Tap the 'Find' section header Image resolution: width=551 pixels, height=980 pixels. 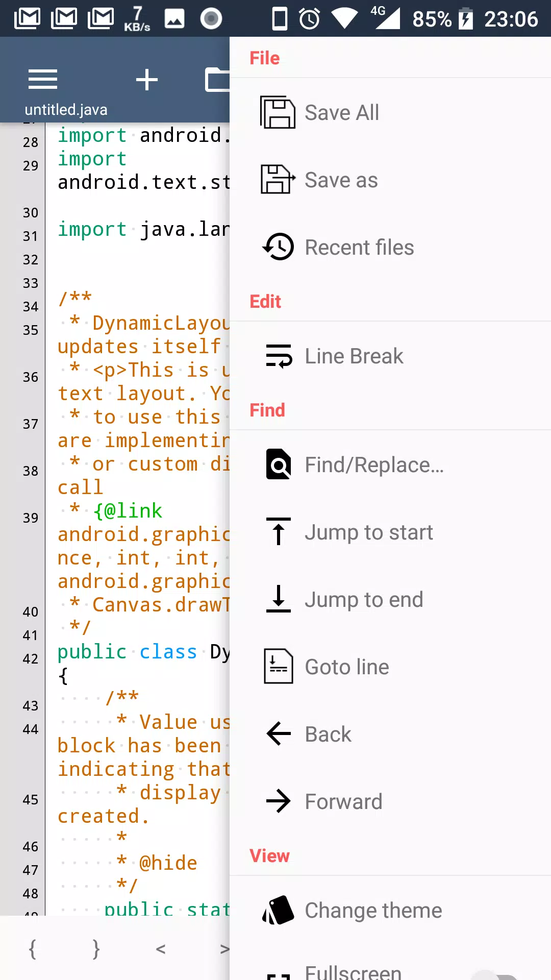[x=267, y=410]
